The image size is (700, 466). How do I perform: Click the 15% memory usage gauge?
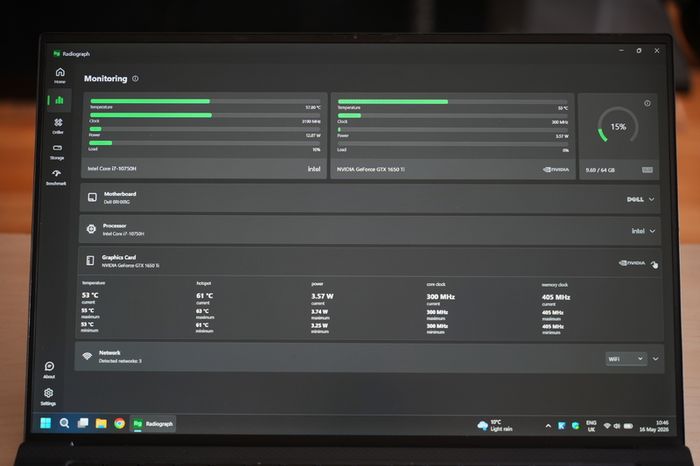click(x=618, y=127)
